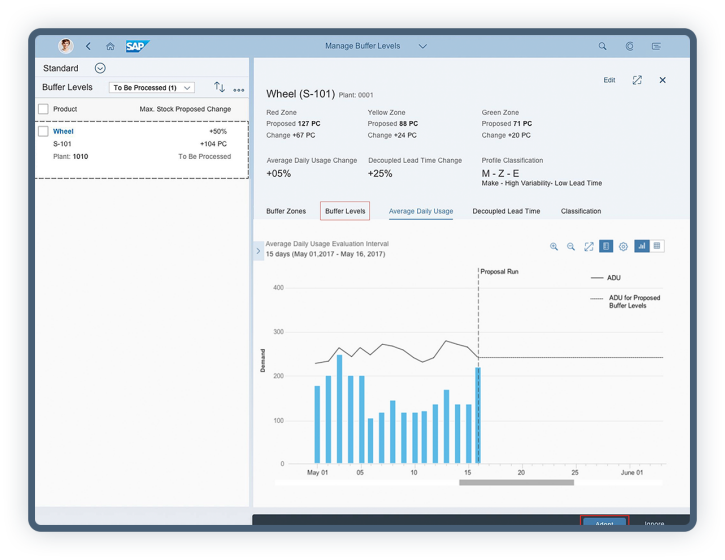
Task: Select the May 16 demand bar
Action: [x=478, y=415]
